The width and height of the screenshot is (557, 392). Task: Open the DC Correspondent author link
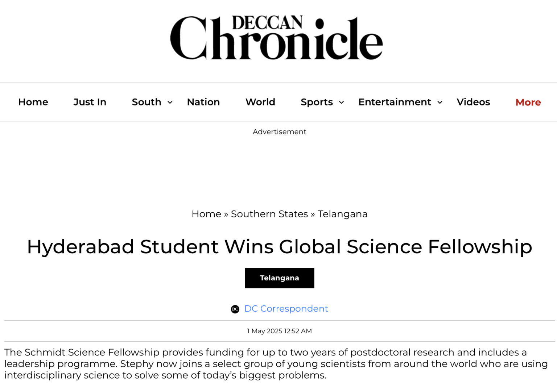pyautogui.click(x=286, y=309)
